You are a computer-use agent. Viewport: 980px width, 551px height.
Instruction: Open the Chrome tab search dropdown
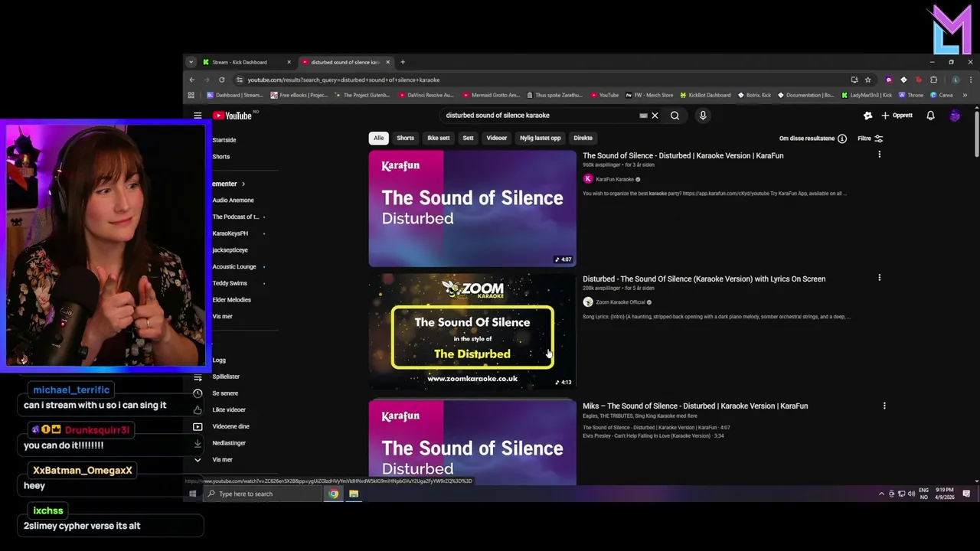[191, 62]
